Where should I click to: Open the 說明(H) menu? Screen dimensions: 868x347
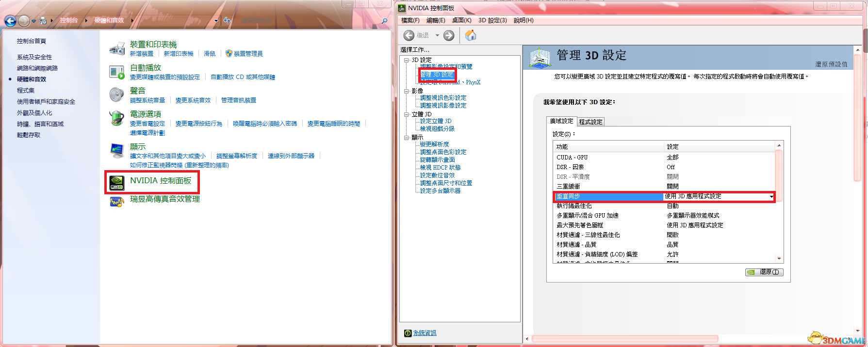coord(524,20)
